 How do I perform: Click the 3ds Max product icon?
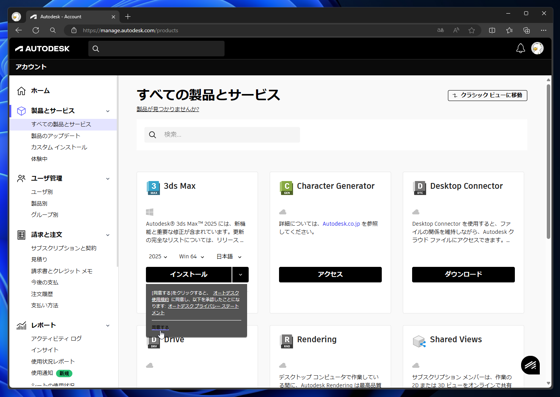153,188
